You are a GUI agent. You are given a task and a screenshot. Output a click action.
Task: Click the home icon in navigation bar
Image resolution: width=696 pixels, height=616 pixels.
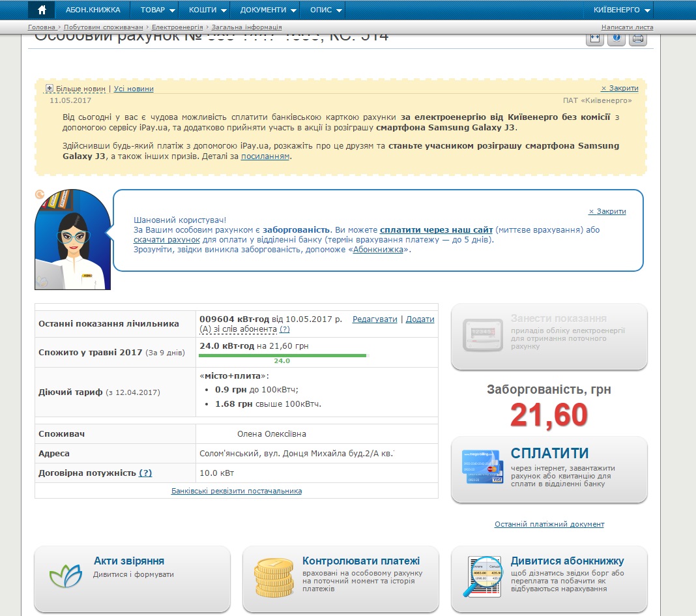[42, 10]
